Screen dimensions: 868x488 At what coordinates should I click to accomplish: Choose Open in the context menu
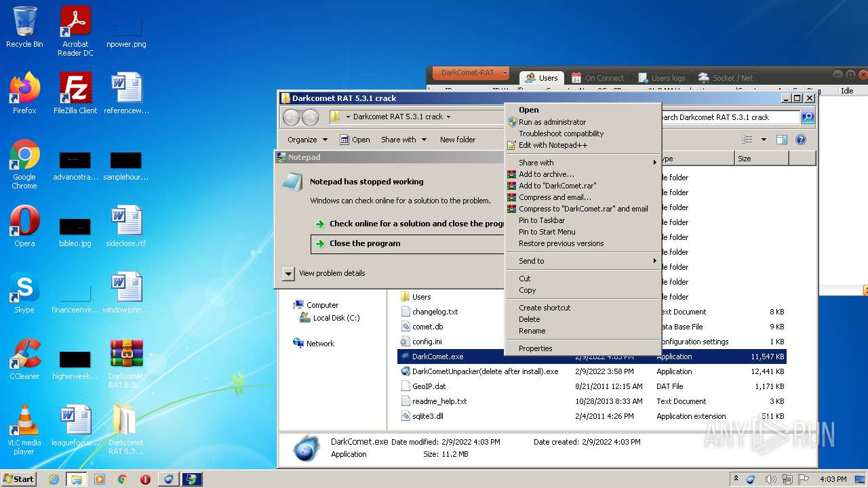pos(583,110)
